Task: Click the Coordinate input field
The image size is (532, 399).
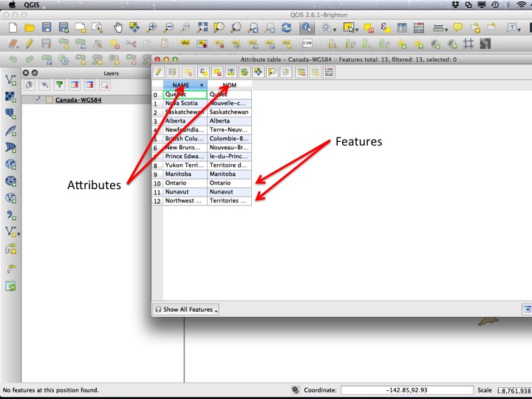Action: [407, 390]
